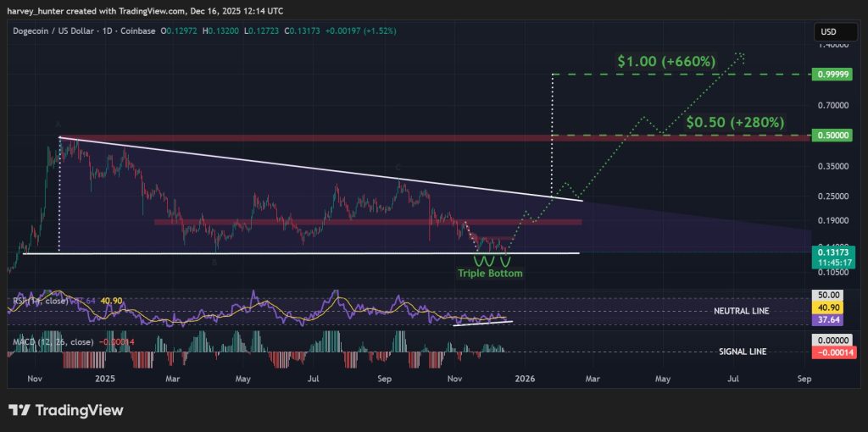
Task: Click the $1.00 (+660%) target label
Action: point(665,61)
